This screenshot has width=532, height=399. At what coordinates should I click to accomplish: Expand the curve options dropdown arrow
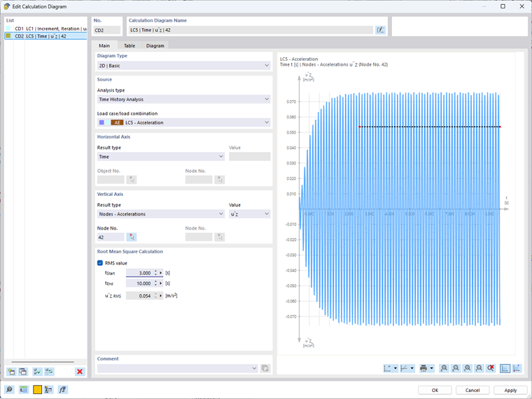[x=412, y=368]
